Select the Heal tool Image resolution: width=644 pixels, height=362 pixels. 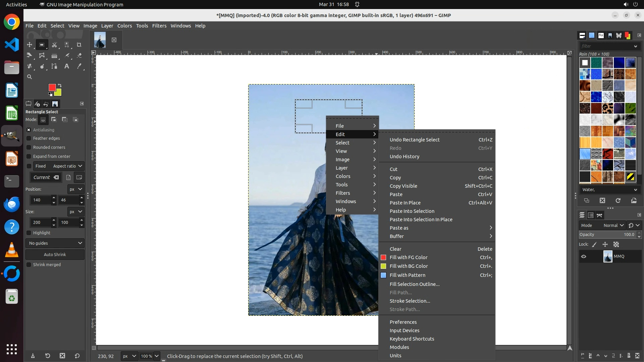(30, 66)
